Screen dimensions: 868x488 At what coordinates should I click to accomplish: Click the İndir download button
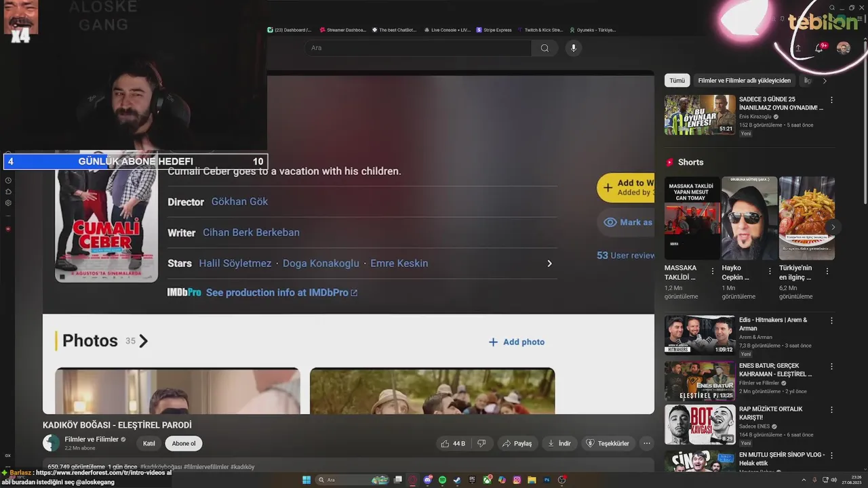[559, 443]
